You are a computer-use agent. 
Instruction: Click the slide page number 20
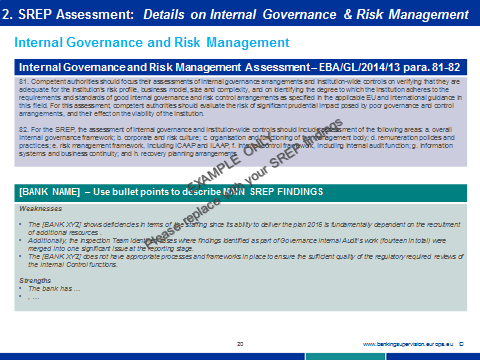coord(240,344)
